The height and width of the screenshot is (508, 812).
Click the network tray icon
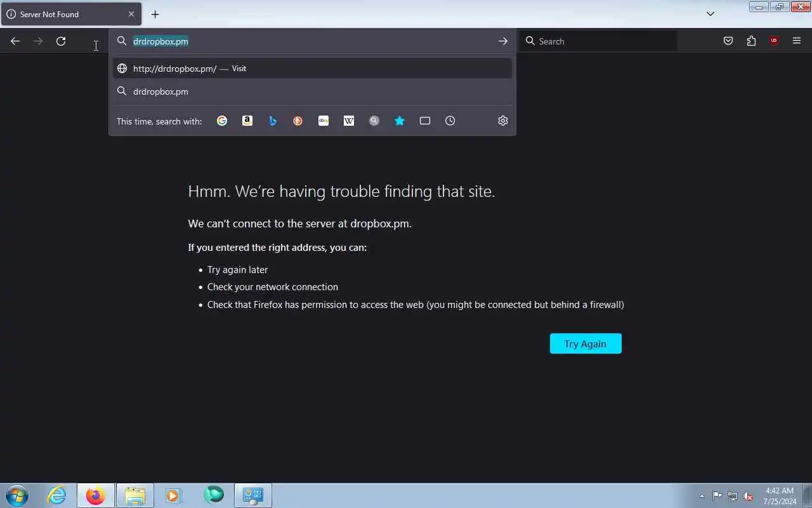click(733, 496)
